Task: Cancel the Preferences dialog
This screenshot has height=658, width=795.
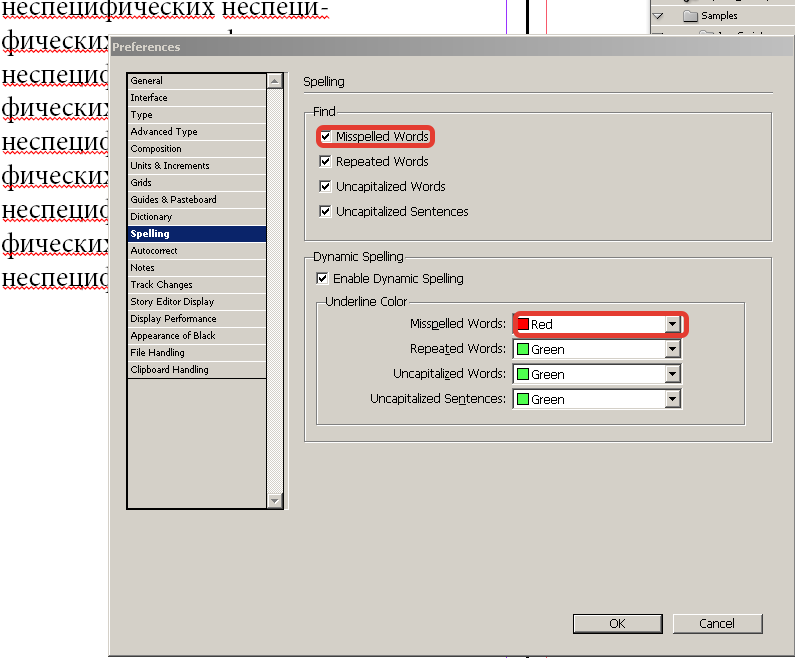Action: tap(717, 624)
